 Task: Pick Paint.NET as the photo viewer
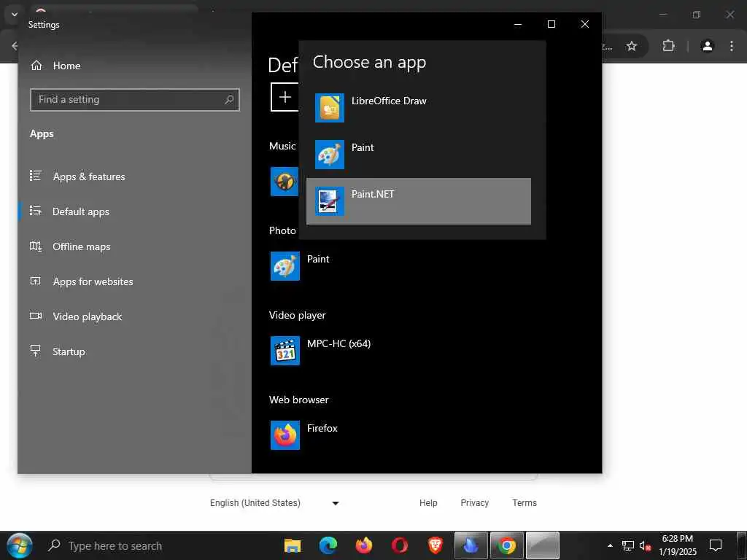click(418, 201)
